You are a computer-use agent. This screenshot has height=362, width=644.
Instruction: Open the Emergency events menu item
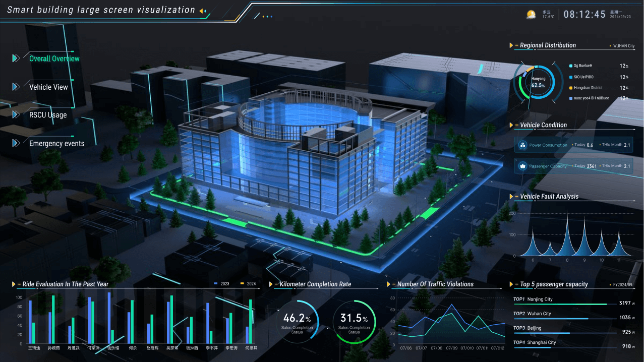pyautogui.click(x=56, y=143)
